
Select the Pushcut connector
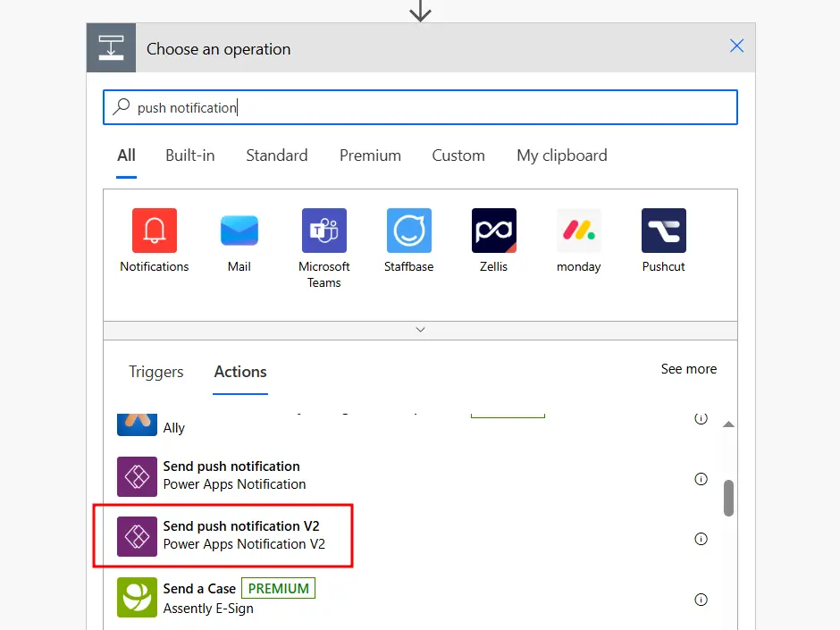663,231
